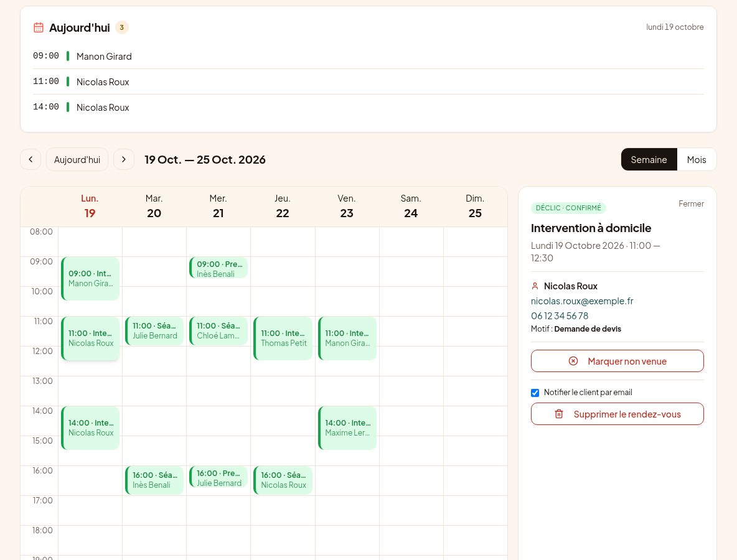Select Monday 11:00 Nicolas Roux calendar event

90,338
